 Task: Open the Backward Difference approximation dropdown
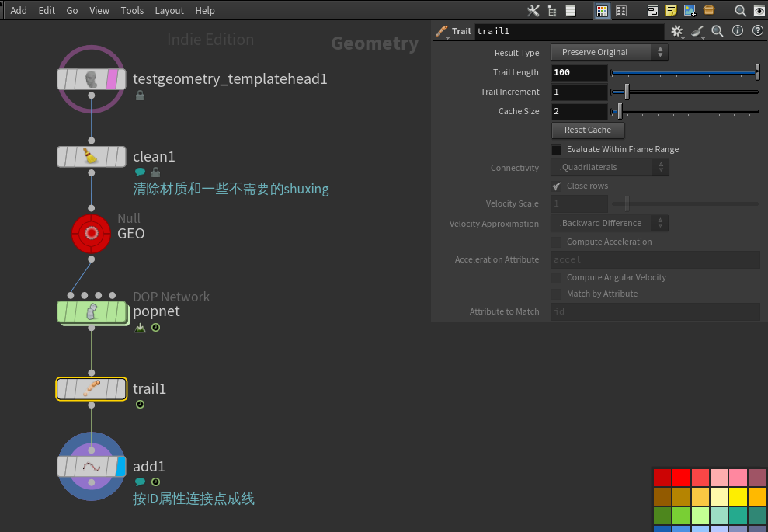tap(609, 223)
